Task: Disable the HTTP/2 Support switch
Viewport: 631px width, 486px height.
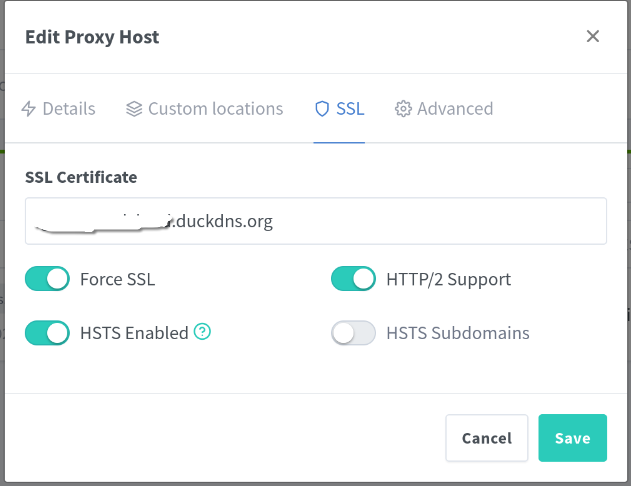Action: (x=353, y=279)
